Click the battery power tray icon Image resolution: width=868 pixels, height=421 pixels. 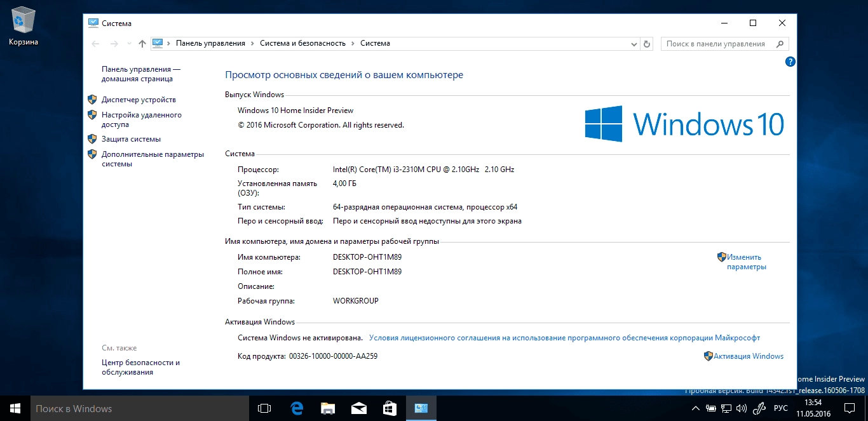click(711, 408)
